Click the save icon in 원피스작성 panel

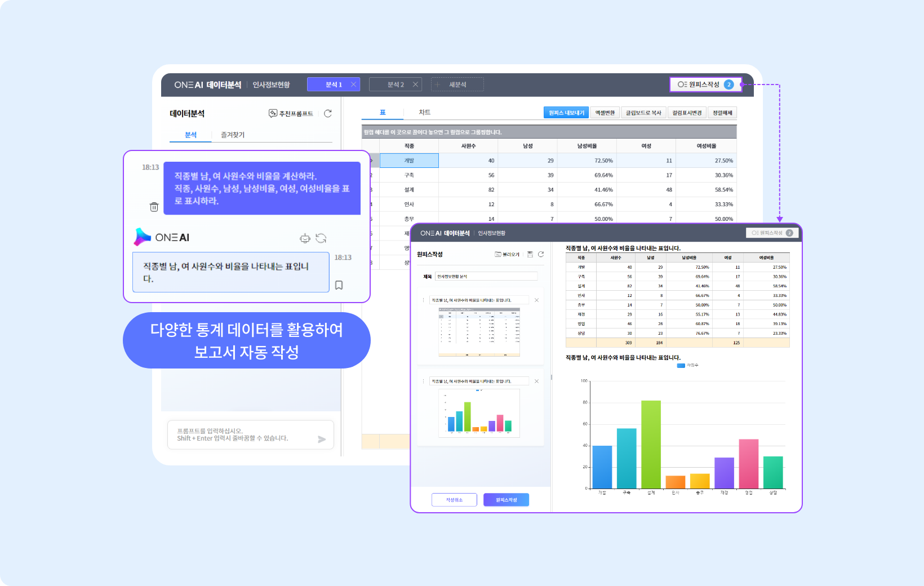[530, 254]
